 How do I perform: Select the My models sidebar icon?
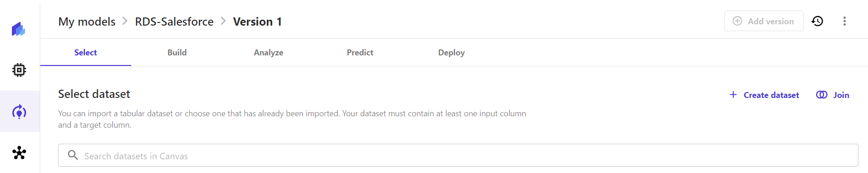point(19,112)
